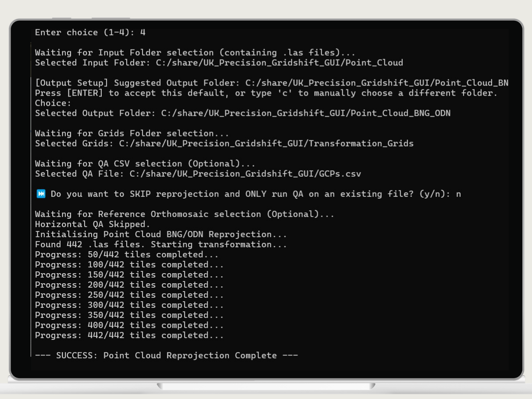Image resolution: width=532 pixels, height=399 pixels.
Task: Click the 'Press [ENTER] to accept this default' line
Action: point(266,93)
